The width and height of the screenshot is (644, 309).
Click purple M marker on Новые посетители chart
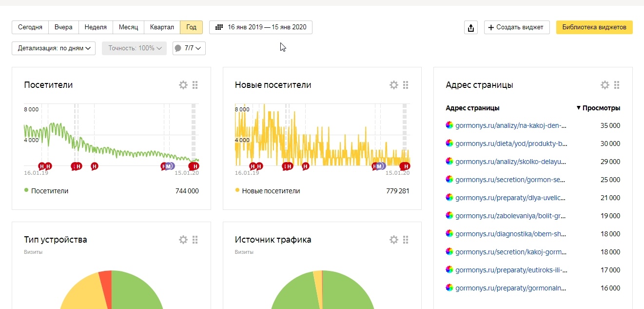tap(380, 166)
